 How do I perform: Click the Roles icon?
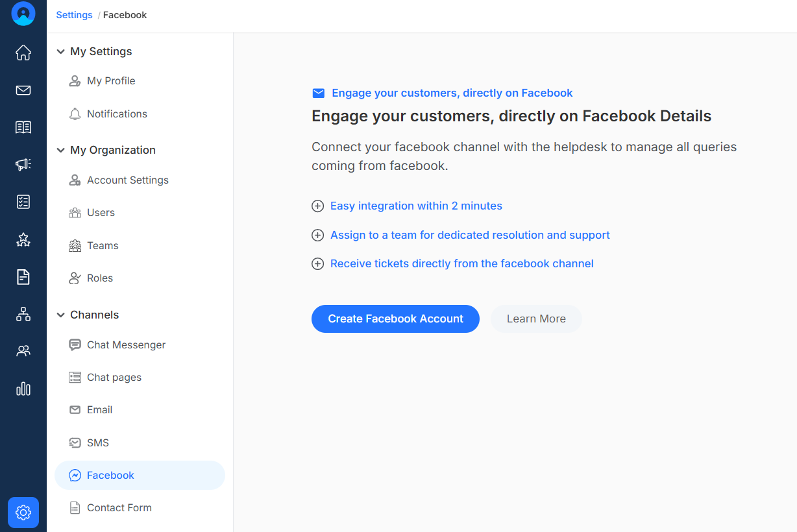(75, 278)
